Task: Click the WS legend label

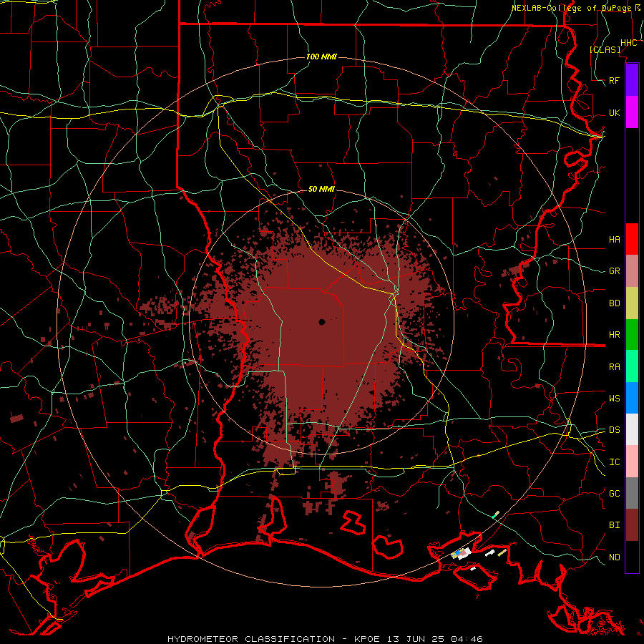Action: point(614,398)
